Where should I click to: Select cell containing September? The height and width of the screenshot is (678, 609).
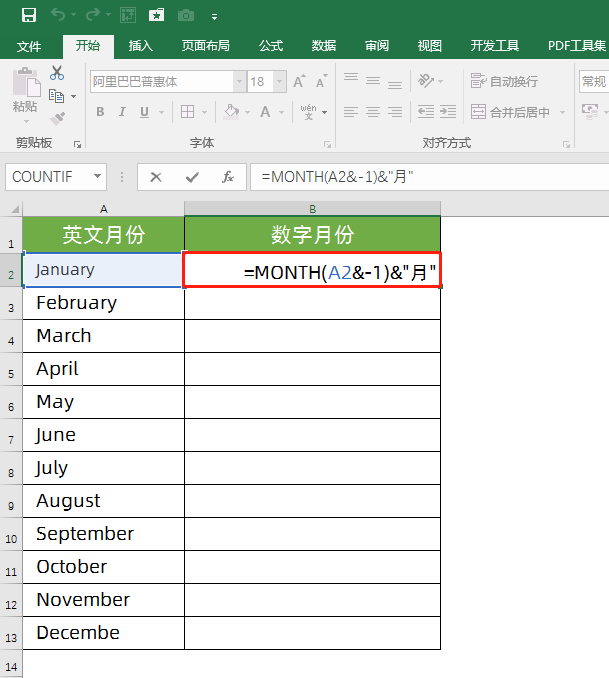coord(103,534)
